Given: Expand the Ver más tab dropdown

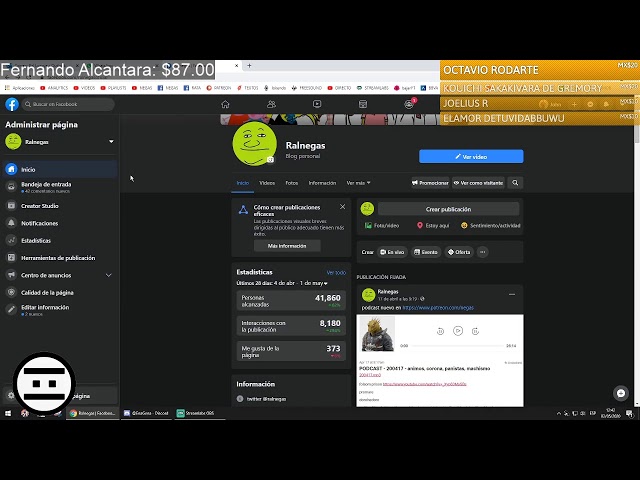Looking at the screenshot, I should [x=358, y=183].
